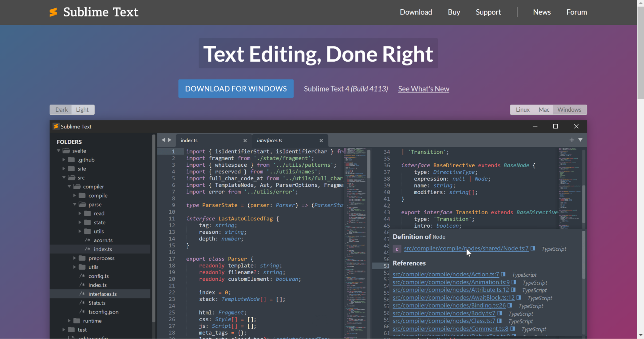Click the runtime folder icon
644x339 pixels.
coord(77,321)
